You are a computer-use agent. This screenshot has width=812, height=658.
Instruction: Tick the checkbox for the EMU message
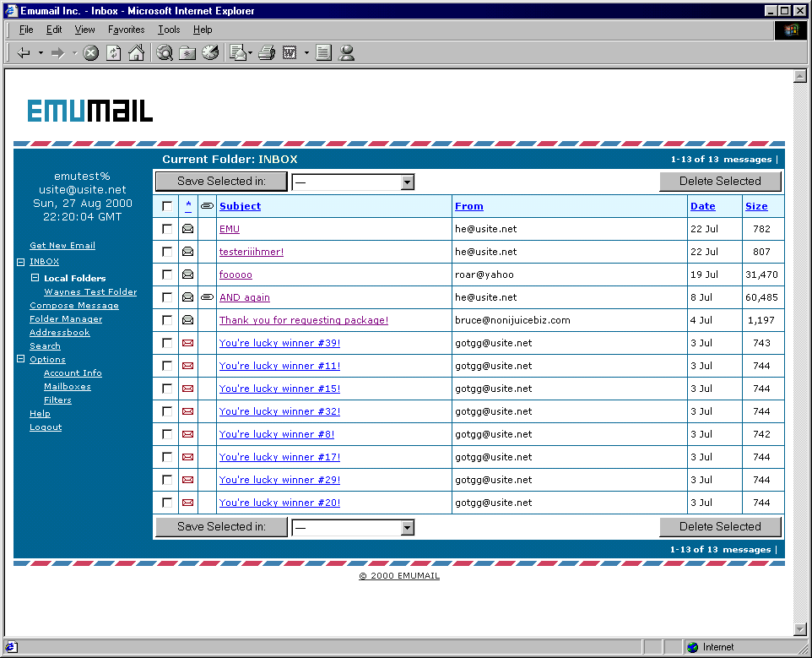pyautogui.click(x=166, y=229)
